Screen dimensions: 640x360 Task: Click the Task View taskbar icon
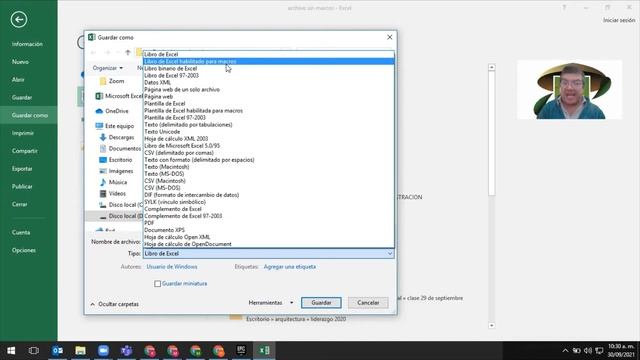click(x=34, y=351)
